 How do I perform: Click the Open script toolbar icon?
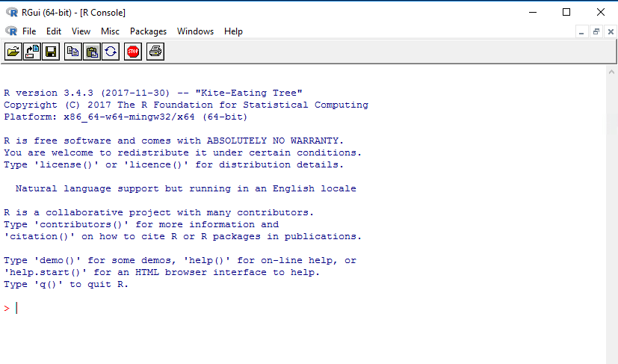(x=13, y=52)
